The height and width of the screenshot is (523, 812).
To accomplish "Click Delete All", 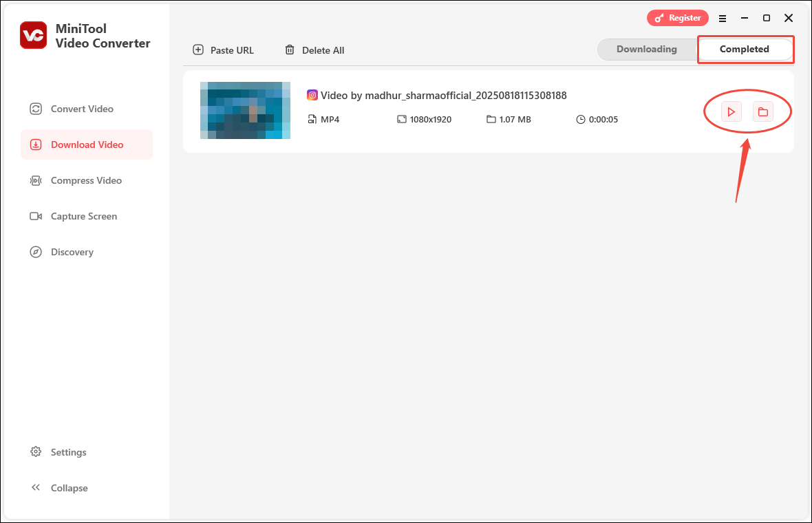I will [x=314, y=50].
